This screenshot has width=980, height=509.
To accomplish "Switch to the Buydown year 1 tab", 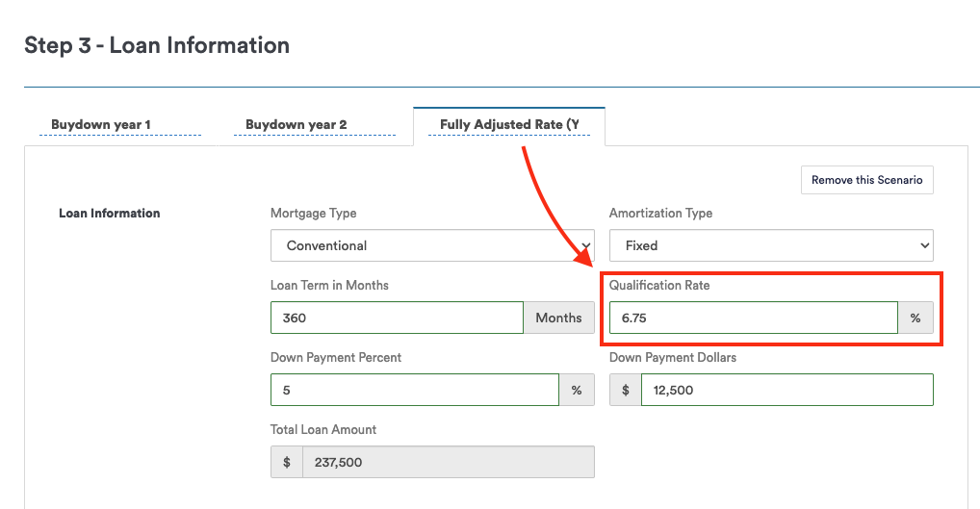I will click(101, 125).
